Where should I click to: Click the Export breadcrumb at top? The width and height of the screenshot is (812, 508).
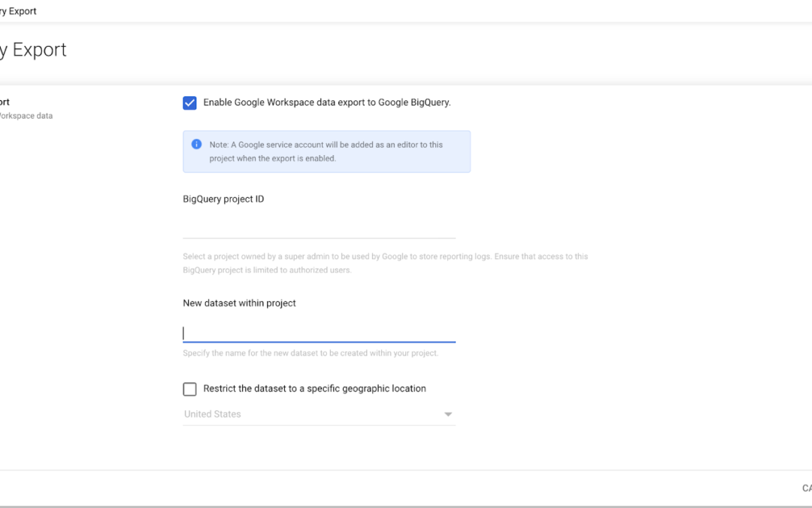coord(18,11)
